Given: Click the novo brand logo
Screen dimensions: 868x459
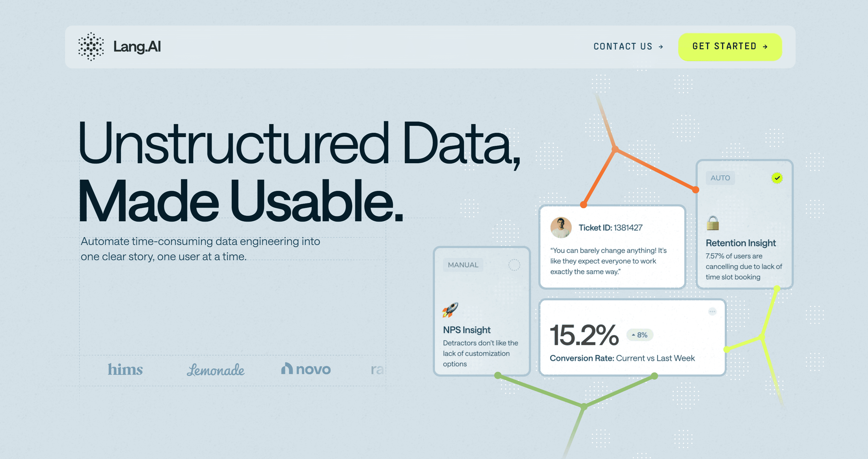Looking at the screenshot, I should click(x=306, y=369).
